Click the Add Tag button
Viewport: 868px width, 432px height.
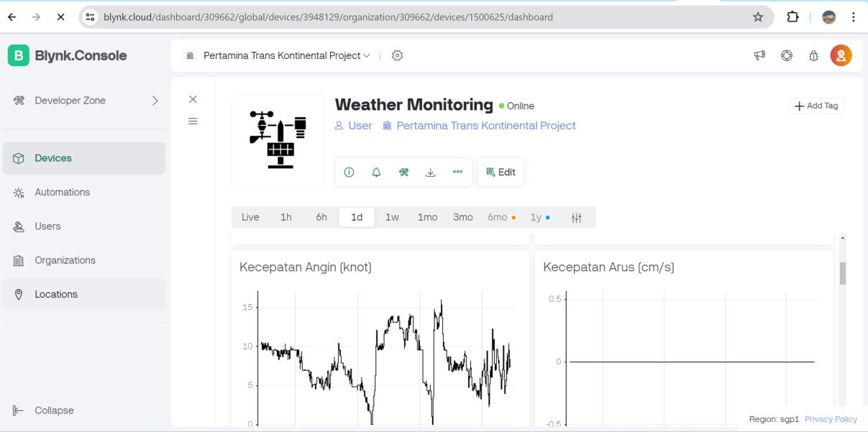tap(816, 106)
